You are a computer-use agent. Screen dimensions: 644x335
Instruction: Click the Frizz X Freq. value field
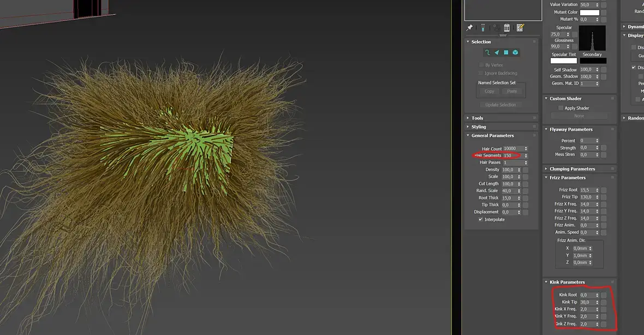point(587,204)
